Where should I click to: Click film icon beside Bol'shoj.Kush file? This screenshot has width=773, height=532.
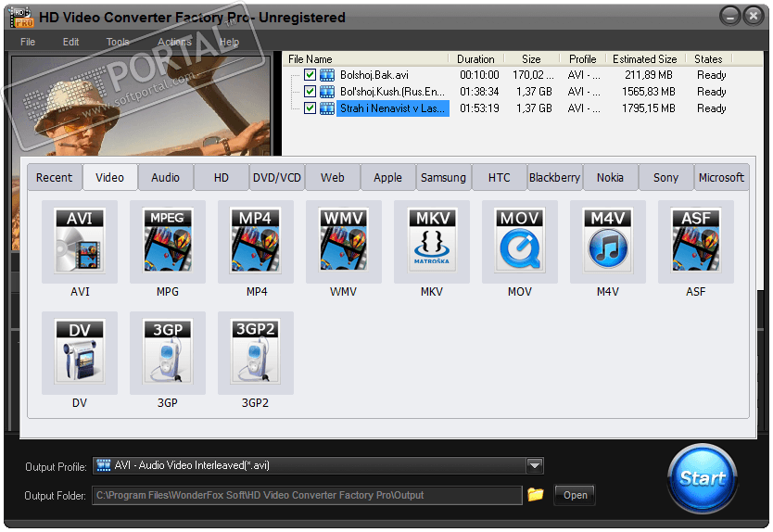pos(327,92)
